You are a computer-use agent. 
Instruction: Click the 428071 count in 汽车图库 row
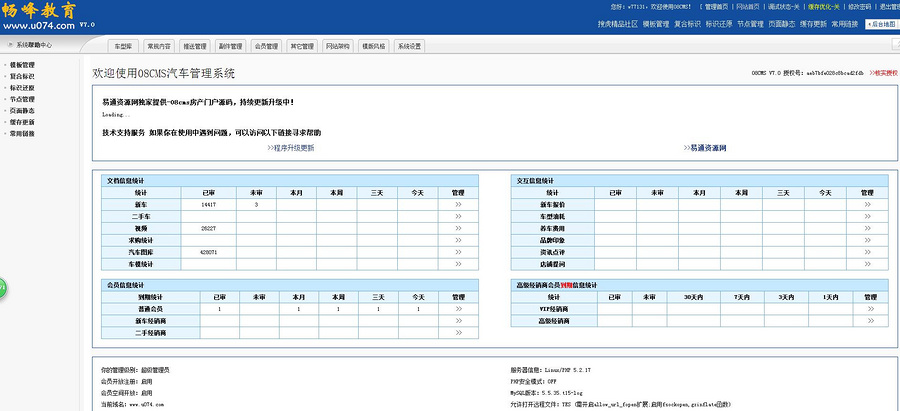208,252
